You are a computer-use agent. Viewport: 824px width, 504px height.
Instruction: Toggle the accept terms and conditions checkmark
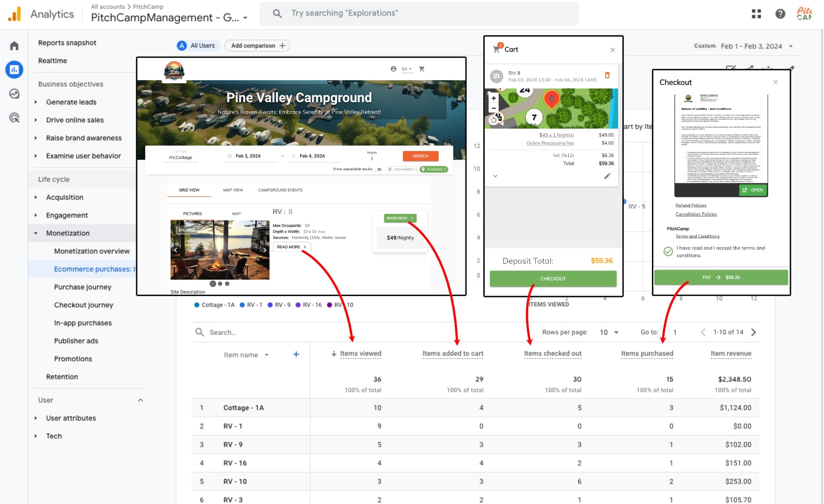pos(668,251)
